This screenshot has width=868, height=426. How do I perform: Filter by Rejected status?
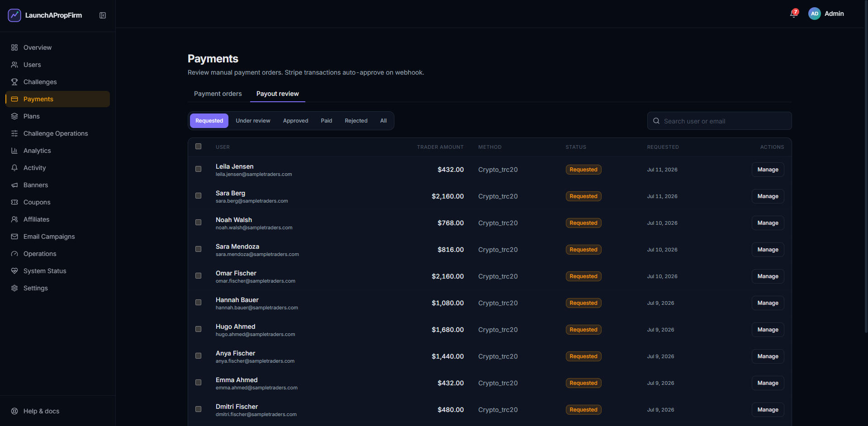pos(356,121)
